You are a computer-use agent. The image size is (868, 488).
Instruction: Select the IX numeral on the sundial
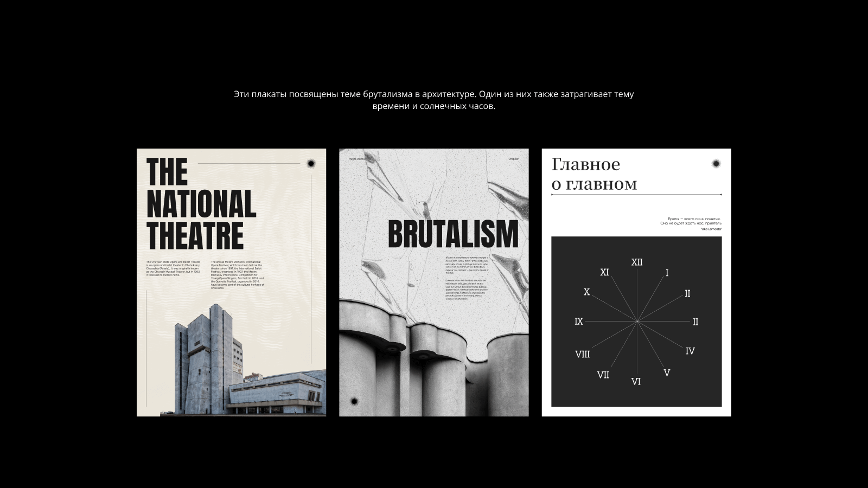(579, 322)
